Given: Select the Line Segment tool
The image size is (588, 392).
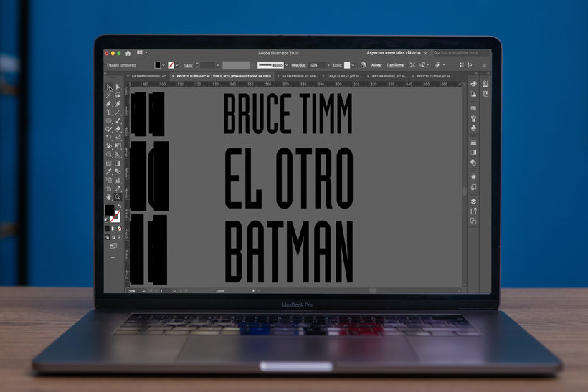Looking at the screenshot, I should 118,112.
